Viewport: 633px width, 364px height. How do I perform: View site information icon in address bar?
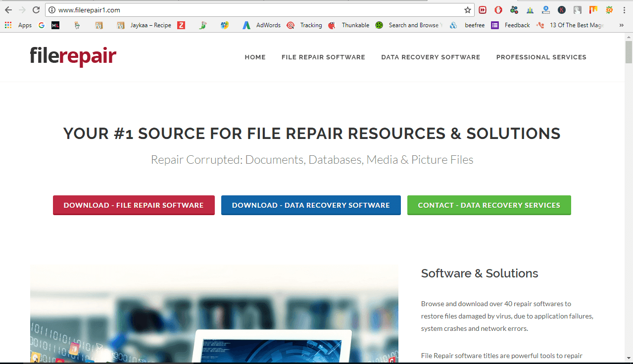52,10
